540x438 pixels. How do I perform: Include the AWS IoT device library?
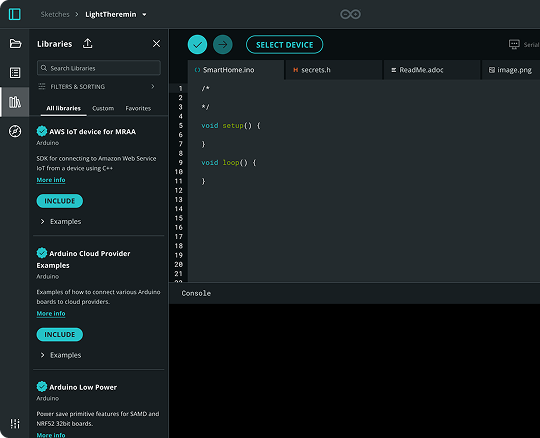[60, 201]
